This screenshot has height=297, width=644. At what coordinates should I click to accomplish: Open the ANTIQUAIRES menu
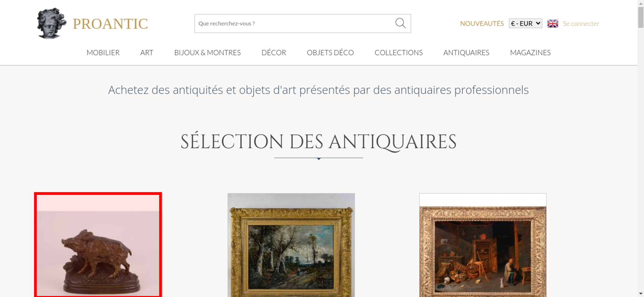tap(466, 52)
